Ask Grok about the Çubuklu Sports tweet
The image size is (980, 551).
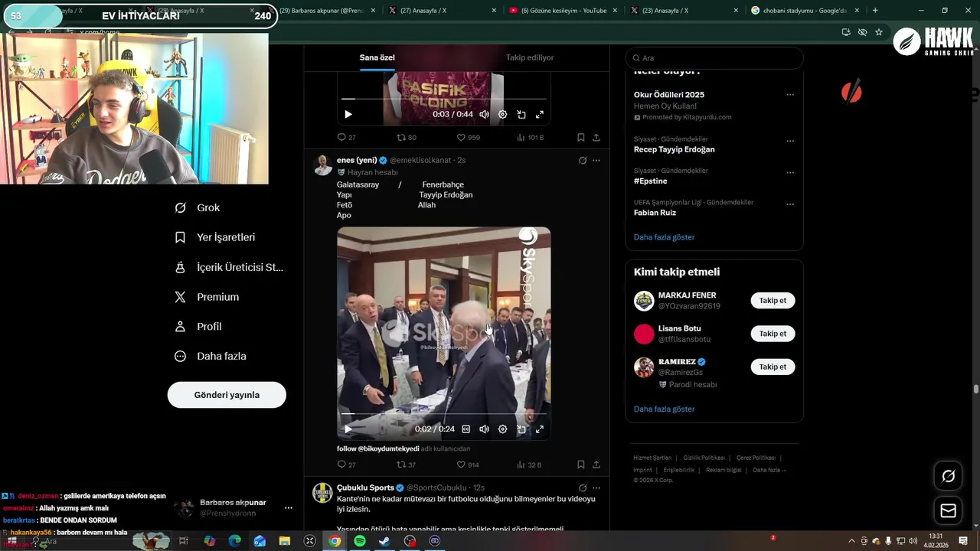583,488
